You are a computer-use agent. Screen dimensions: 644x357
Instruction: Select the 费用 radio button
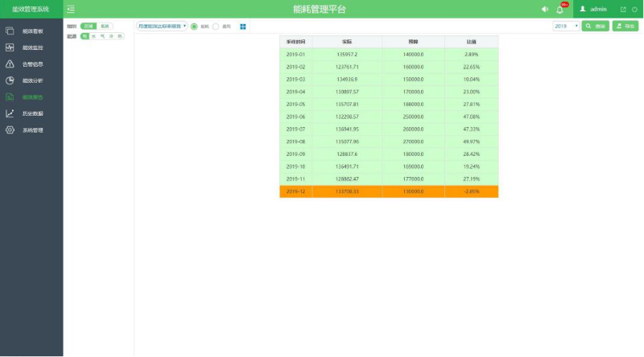(216, 27)
